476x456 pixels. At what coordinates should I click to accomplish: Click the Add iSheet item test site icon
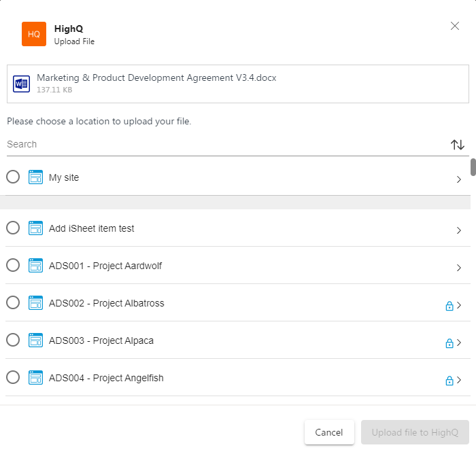tap(36, 228)
